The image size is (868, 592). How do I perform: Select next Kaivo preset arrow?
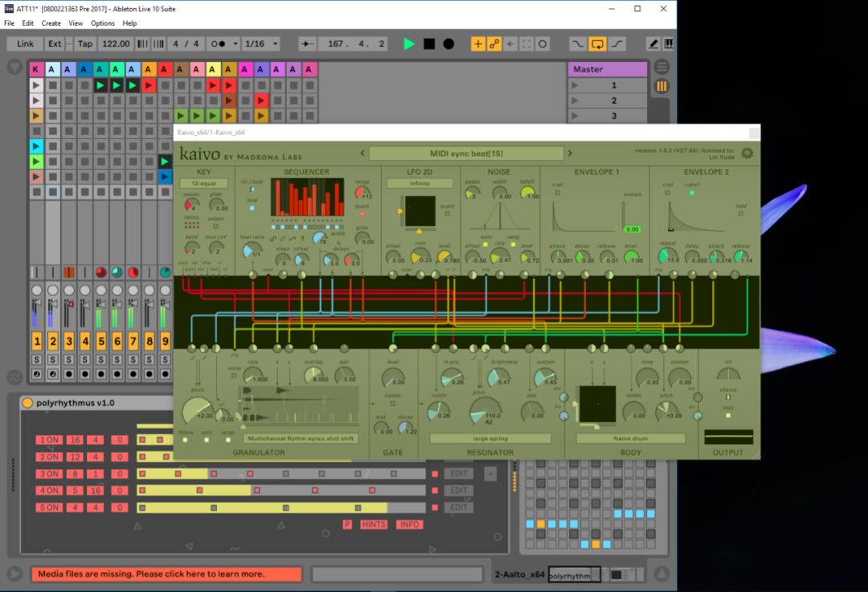[x=570, y=154]
